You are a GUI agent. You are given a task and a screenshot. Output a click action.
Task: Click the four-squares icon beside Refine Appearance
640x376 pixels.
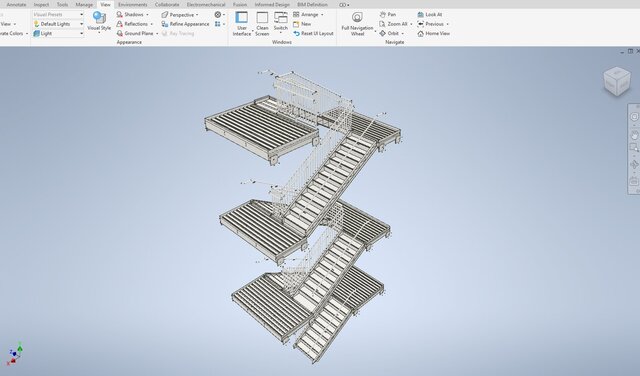coord(218,24)
